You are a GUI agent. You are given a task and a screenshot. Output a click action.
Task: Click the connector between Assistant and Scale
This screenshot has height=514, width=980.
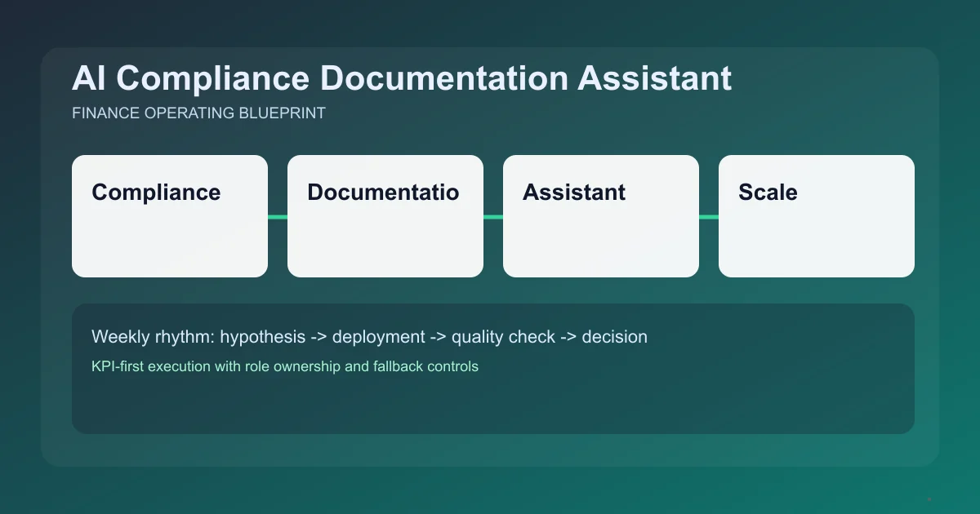click(x=709, y=216)
